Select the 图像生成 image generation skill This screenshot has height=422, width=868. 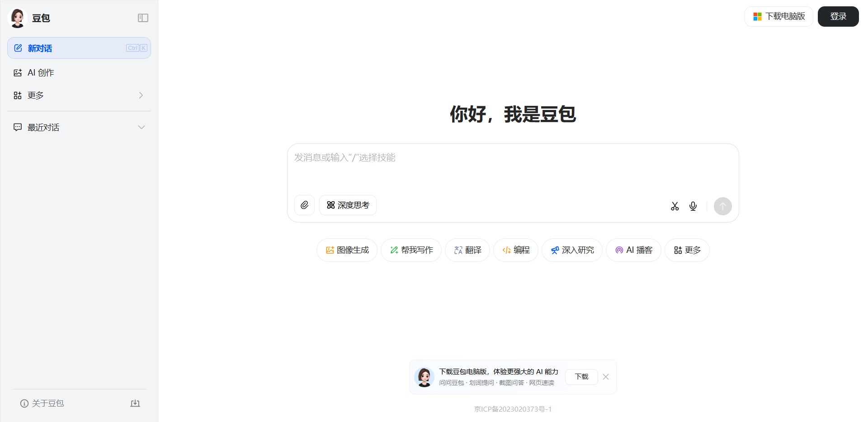click(x=347, y=250)
